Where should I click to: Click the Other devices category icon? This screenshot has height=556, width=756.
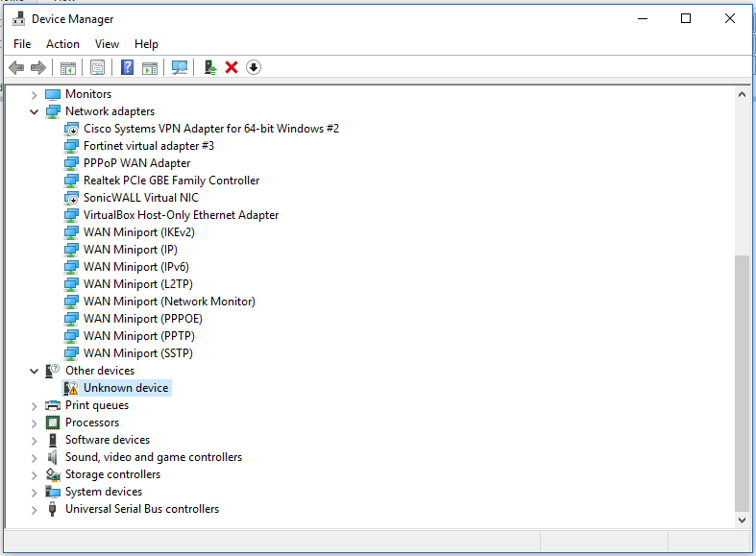click(x=53, y=371)
